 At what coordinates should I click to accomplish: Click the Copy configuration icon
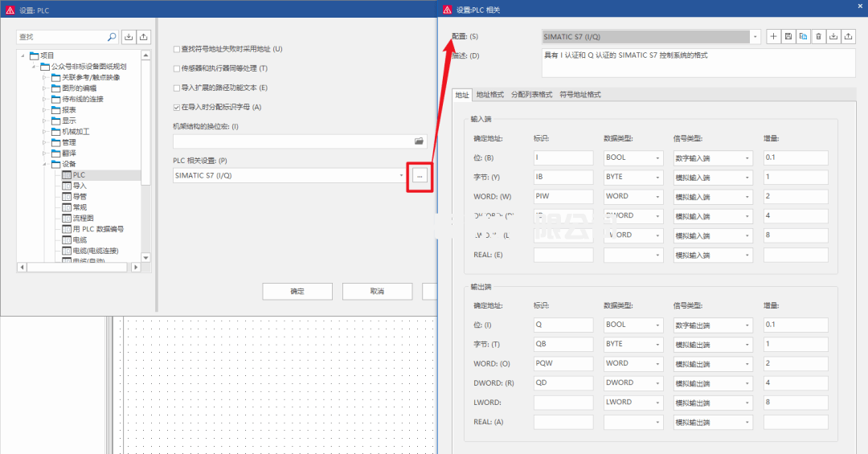(x=803, y=36)
